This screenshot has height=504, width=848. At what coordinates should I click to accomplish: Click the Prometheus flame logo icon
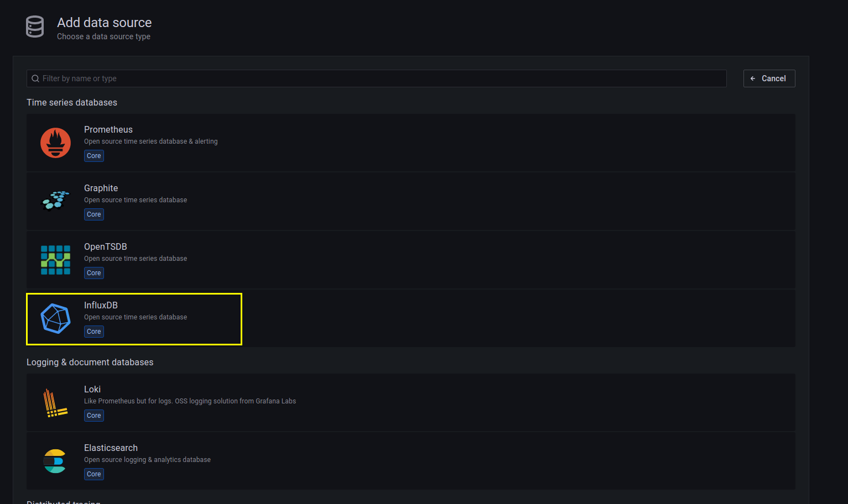[x=55, y=143]
